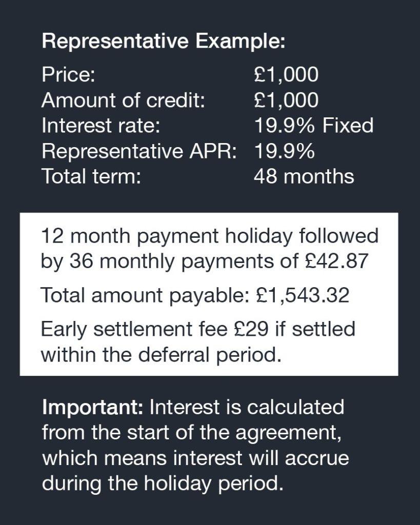Select the £42.87 monthly payment amount
The image size is (420, 525).
pyautogui.click(x=337, y=261)
